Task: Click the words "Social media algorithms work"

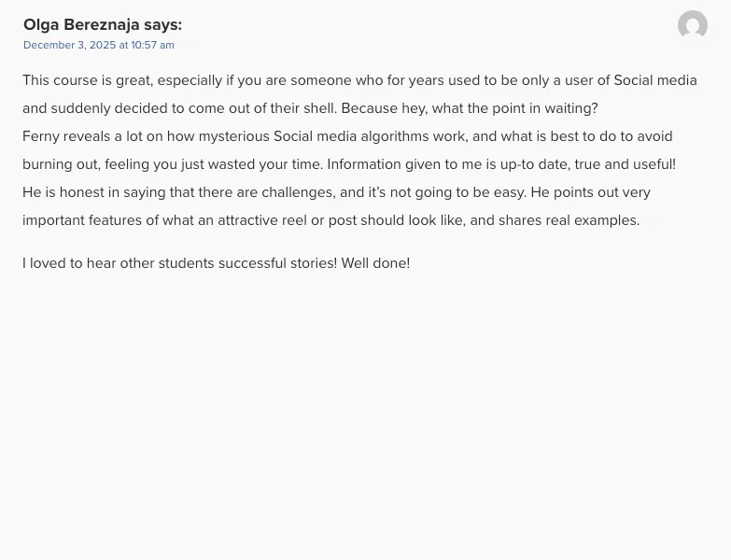Action: (369, 136)
